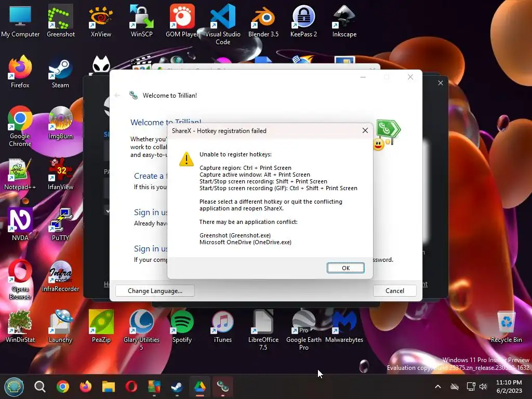Launch XnView from the desktop
532x399 pixels.
tap(101, 21)
